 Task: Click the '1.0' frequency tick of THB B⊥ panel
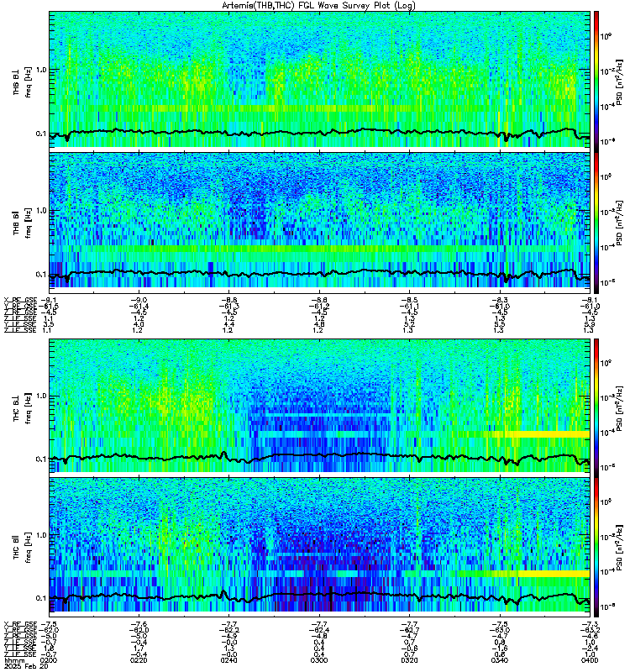(40, 70)
